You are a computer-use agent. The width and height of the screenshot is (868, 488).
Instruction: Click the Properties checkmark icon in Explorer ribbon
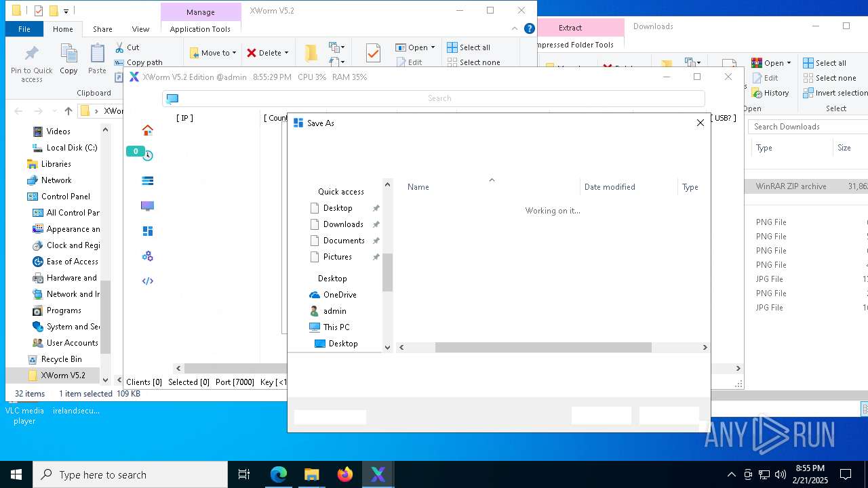[x=373, y=53]
